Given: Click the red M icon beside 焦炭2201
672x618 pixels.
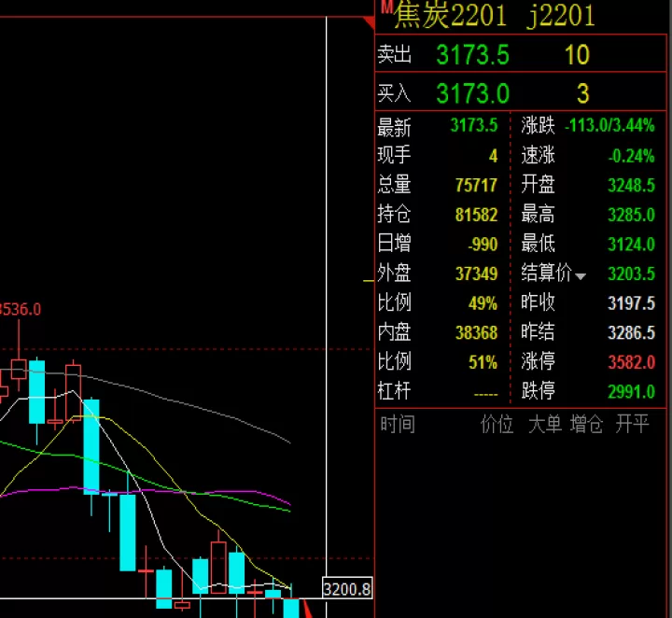Looking at the screenshot, I should [x=387, y=6].
